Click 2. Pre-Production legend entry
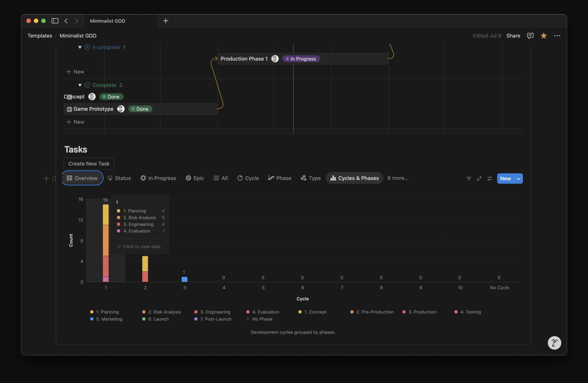The image size is (588, 383). click(x=372, y=312)
